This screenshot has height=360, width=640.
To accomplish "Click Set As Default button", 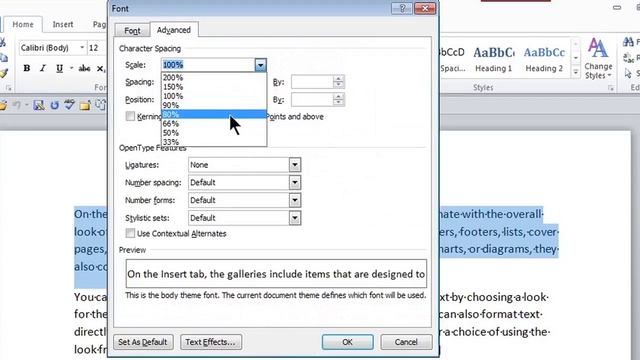I will [x=143, y=342].
